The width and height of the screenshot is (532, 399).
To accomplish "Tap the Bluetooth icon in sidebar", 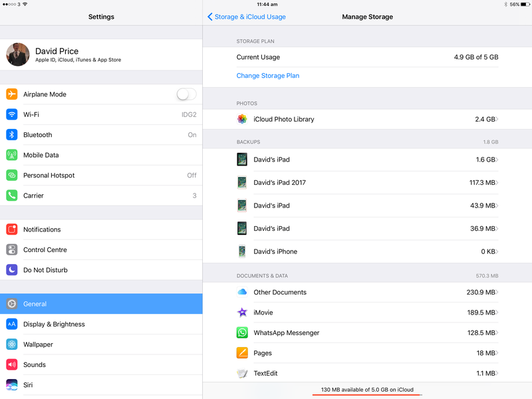I will [x=12, y=135].
